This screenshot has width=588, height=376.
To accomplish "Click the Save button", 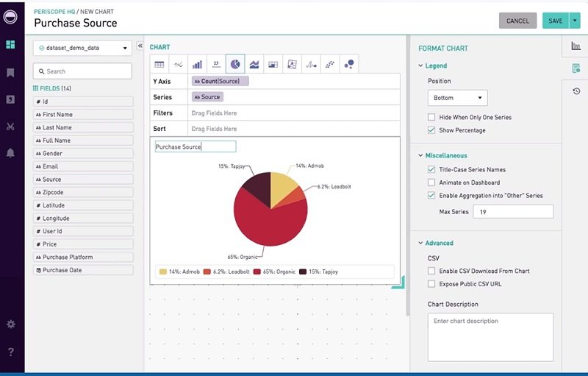I will coord(556,21).
